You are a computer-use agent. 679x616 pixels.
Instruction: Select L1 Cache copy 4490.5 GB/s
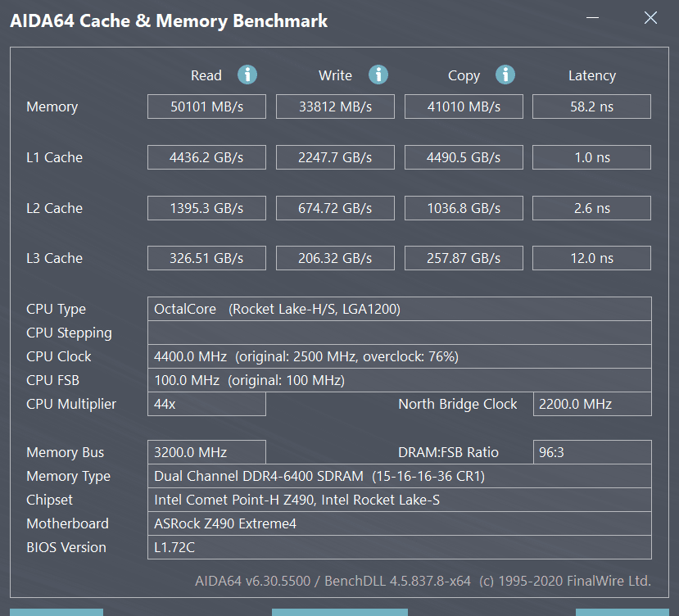click(464, 157)
